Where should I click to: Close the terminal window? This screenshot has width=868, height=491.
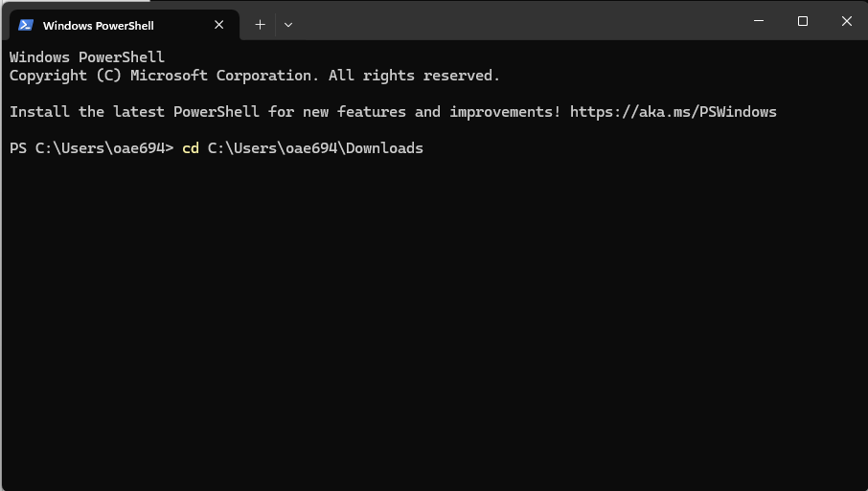(x=846, y=21)
